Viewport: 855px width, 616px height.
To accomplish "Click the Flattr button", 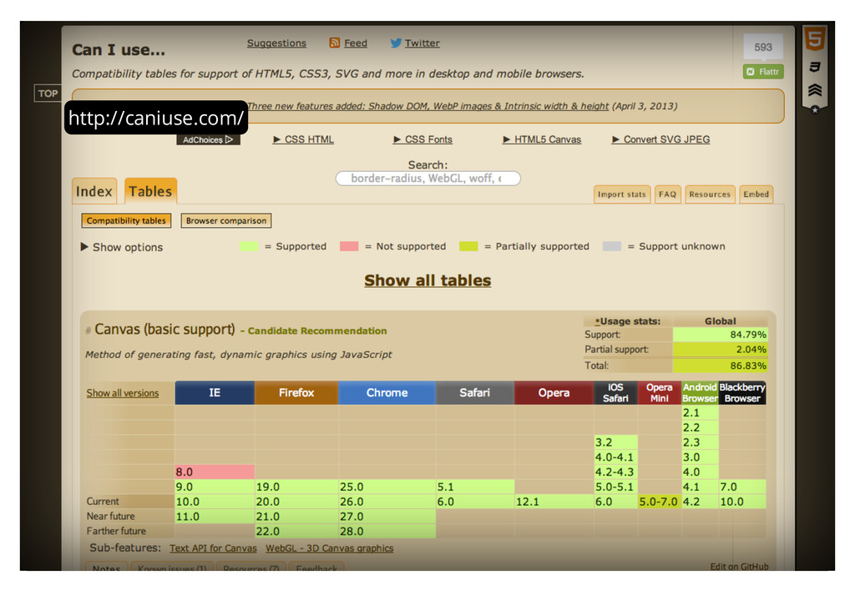I will coord(763,72).
